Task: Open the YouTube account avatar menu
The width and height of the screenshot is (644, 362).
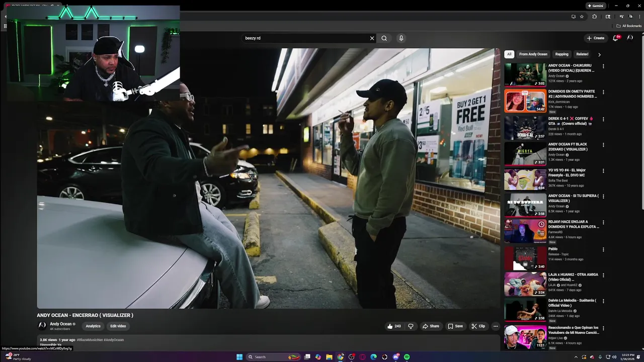Action: coord(629,38)
